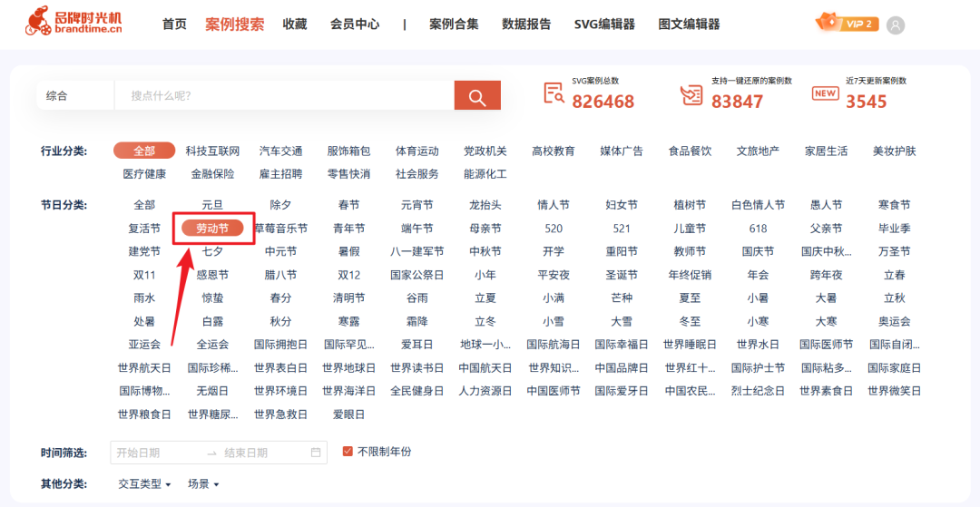Pick the 元旦 holiday filter

212,205
